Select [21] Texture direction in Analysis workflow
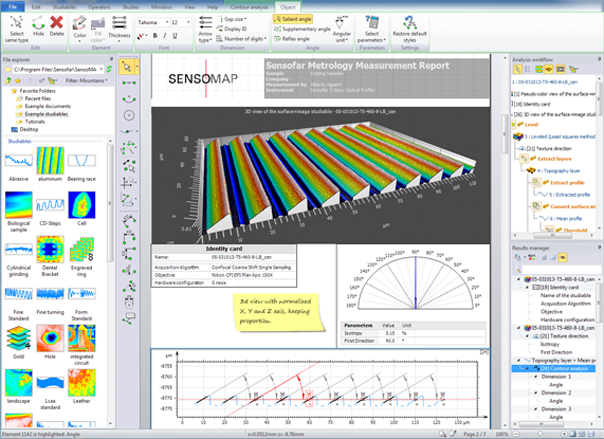The width and height of the screenshot is (604, 439). [x=549, y=148]
